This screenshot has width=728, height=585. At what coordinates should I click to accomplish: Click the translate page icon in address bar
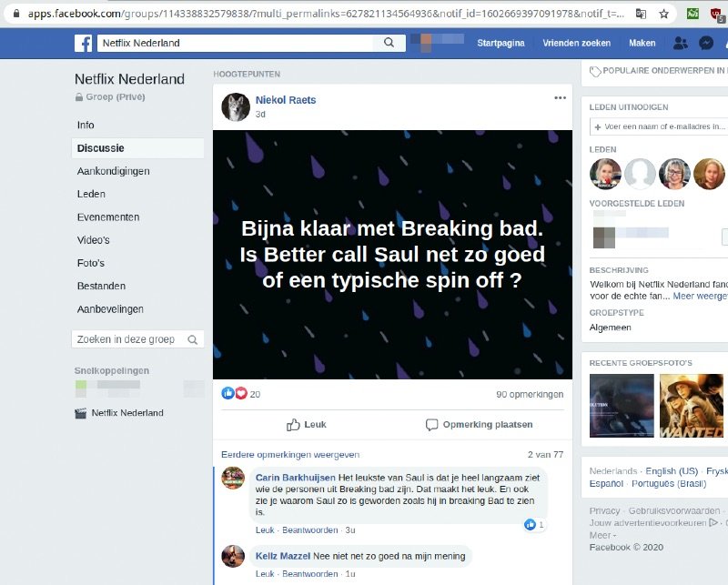641,14
